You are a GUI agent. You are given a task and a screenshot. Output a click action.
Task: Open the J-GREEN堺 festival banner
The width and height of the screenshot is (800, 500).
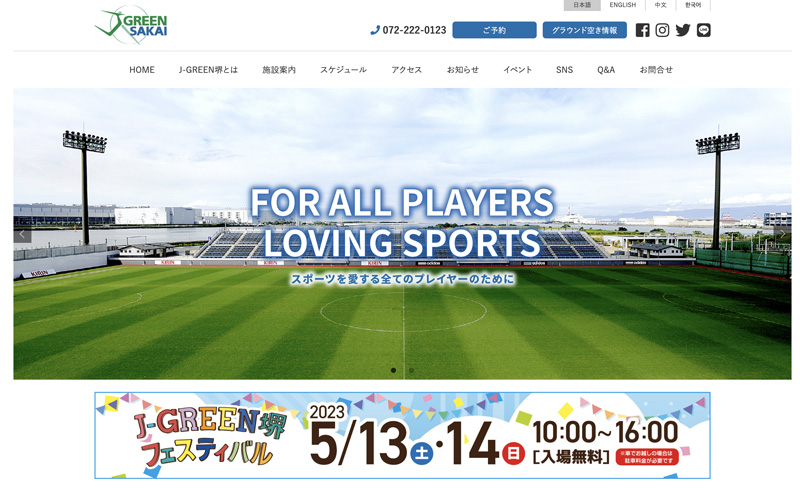click(402, 435)
